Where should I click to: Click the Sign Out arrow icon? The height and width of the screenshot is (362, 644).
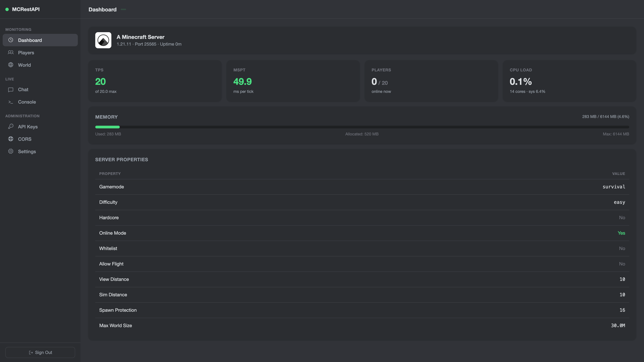tap(31, 352)
